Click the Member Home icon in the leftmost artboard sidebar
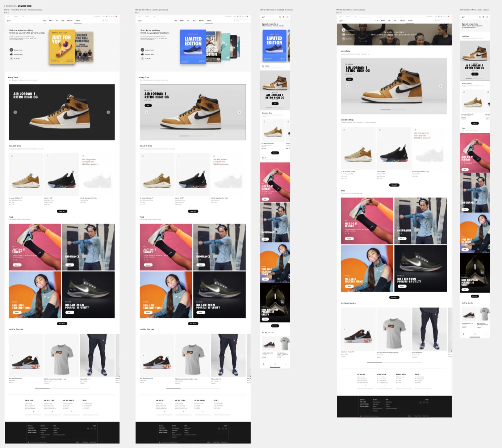 [x=11, y=50]
